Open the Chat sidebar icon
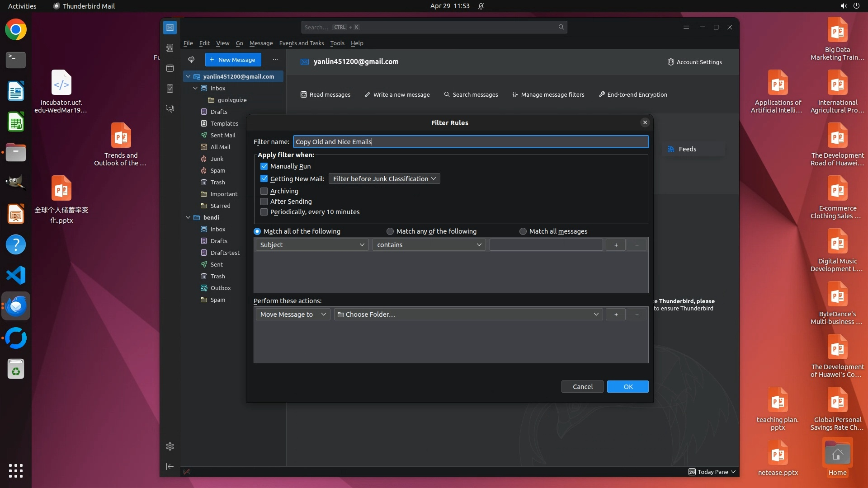Viewport: 868px width, 488px height. pyautogui.click(x=170, y=109)
